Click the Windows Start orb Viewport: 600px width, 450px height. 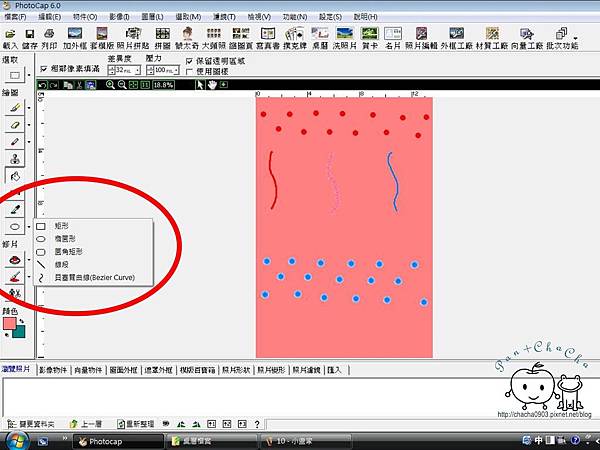pyautogui.click(x=16, y=441)
